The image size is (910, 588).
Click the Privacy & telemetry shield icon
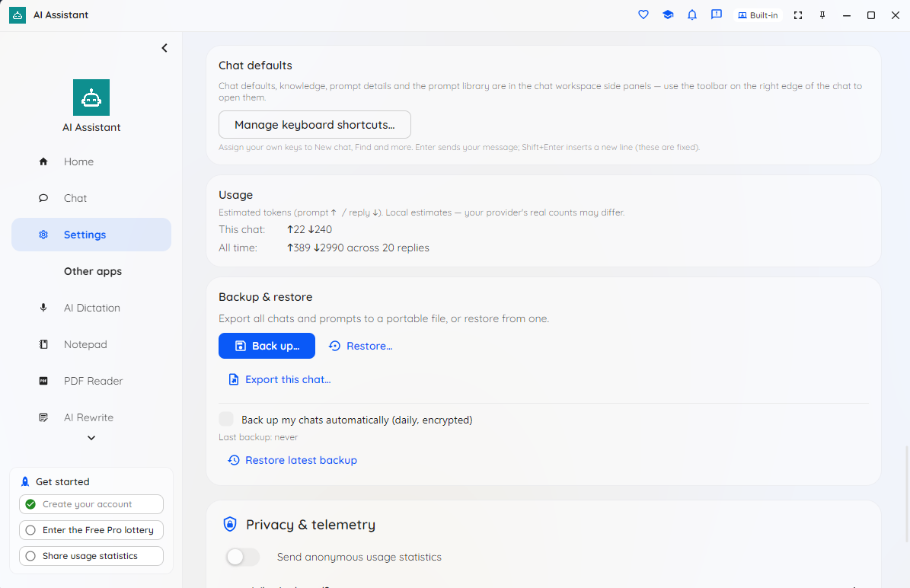pos(230,524)
